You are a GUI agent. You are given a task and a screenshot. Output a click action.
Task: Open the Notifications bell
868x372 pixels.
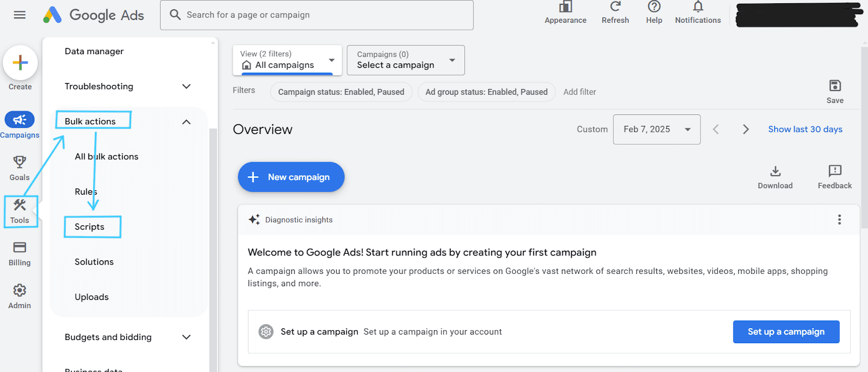(698, 7)
